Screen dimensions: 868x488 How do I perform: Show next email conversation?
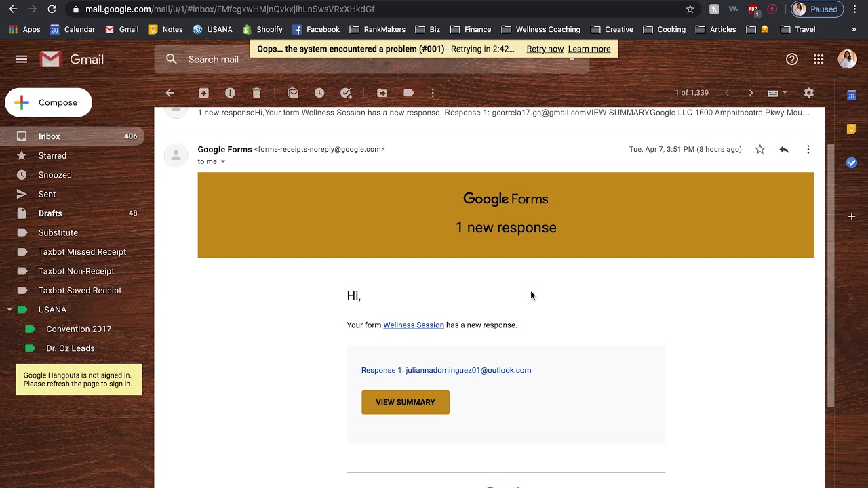point(751,93)
